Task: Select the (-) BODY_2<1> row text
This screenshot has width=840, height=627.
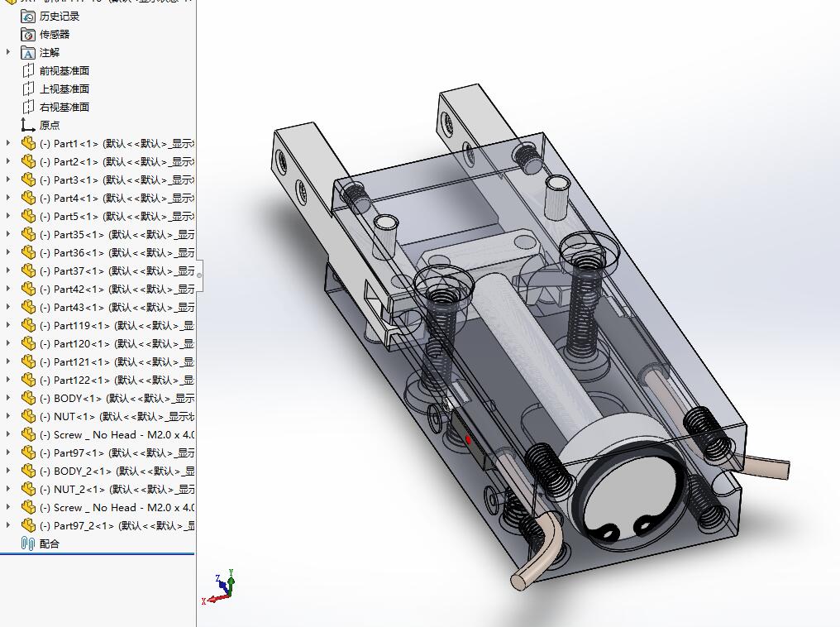Action: click(x=117, y=471)
